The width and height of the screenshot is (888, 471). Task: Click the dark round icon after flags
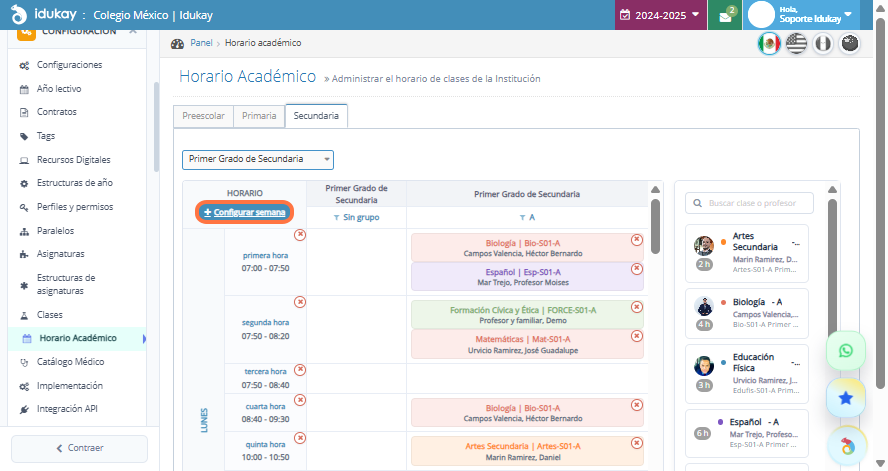click(849, 44)
